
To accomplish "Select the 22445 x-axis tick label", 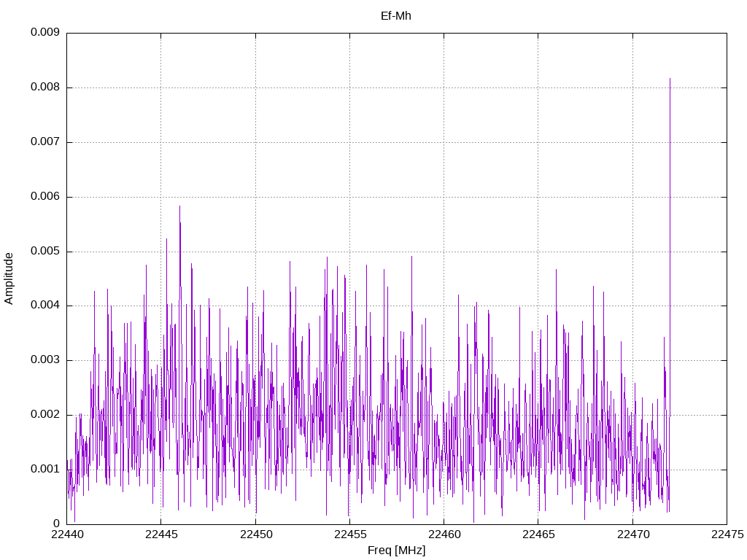I will click(x=161, y=534).
